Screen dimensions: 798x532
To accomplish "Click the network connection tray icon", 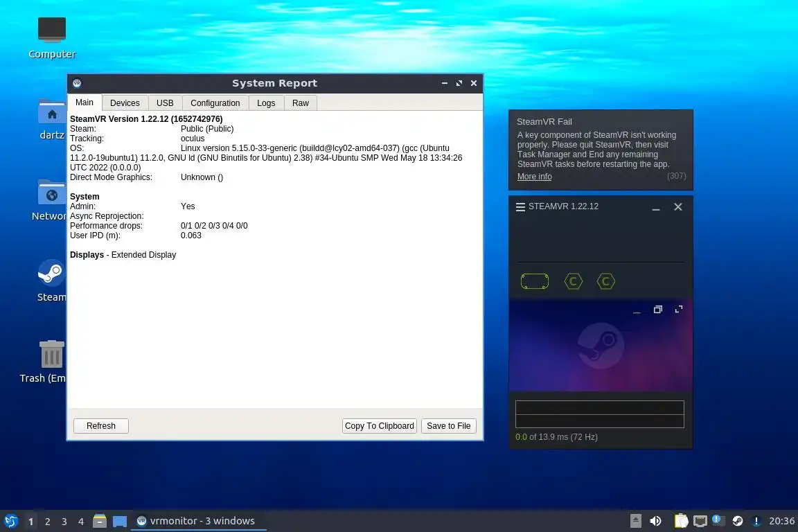I will (x=700, y=521).
